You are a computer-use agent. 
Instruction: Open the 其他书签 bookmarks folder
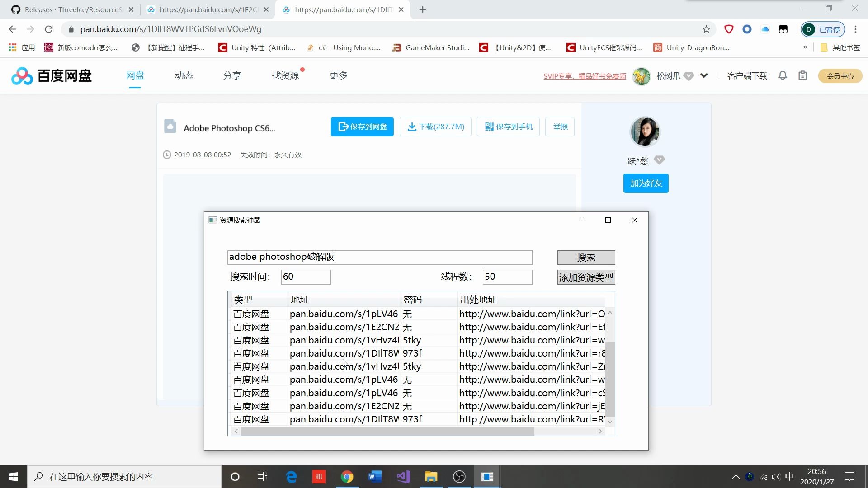[840, 47]
